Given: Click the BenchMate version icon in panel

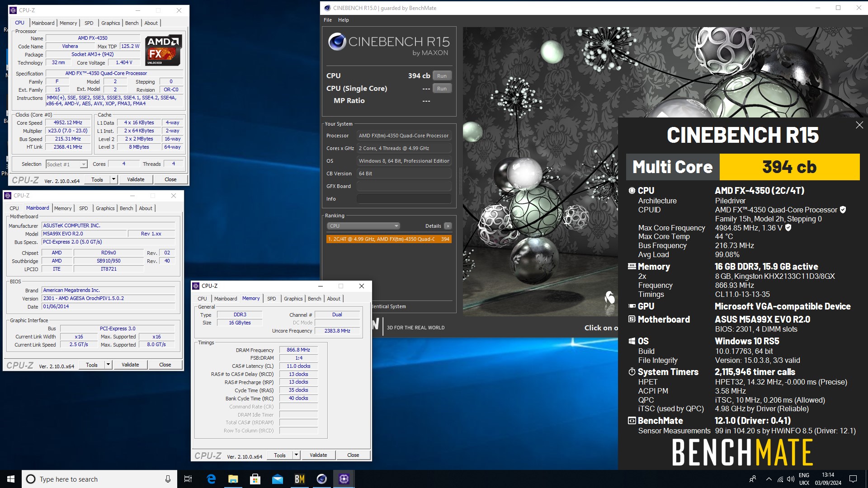Looking at the screenshot, I should (632, 421).
